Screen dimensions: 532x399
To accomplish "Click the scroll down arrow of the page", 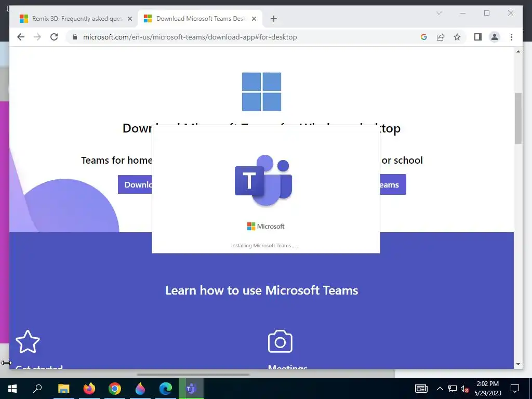I will click(x=518, y=364).
